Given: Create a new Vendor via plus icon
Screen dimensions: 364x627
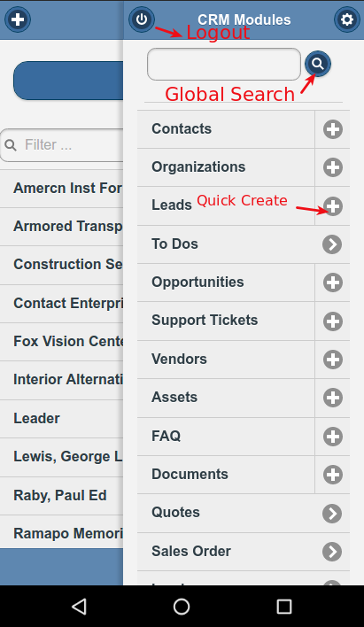Looking at the screenshot, I should [333, 360].
